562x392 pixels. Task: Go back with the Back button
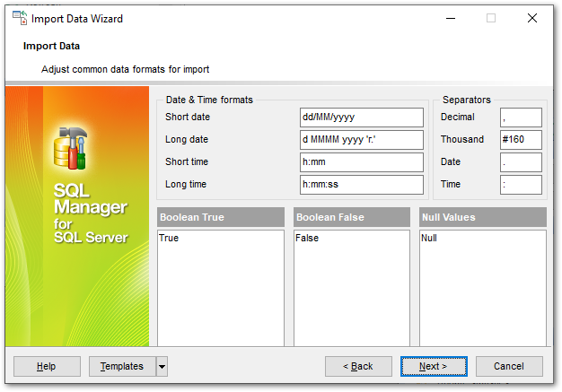(358, 366)
